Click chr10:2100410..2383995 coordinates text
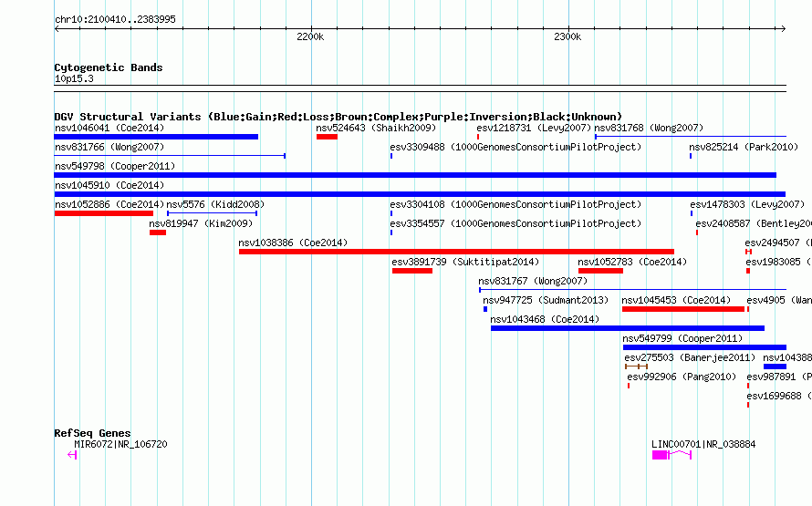Image resolution: width=812 pixels, height=506 pixels. [115, 20]
